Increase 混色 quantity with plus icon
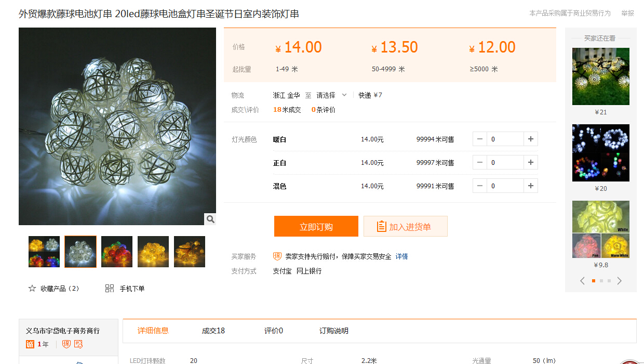 click(x=531, y=186)
